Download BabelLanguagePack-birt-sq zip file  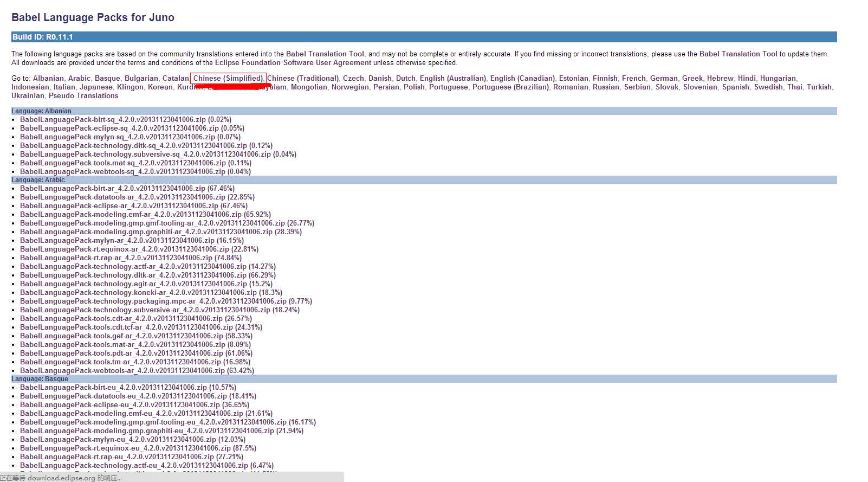pos(113,119)
